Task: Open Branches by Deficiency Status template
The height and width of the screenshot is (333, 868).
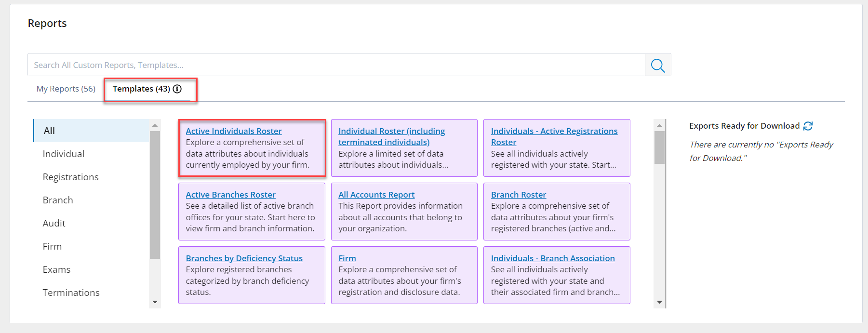Action: 244,258
